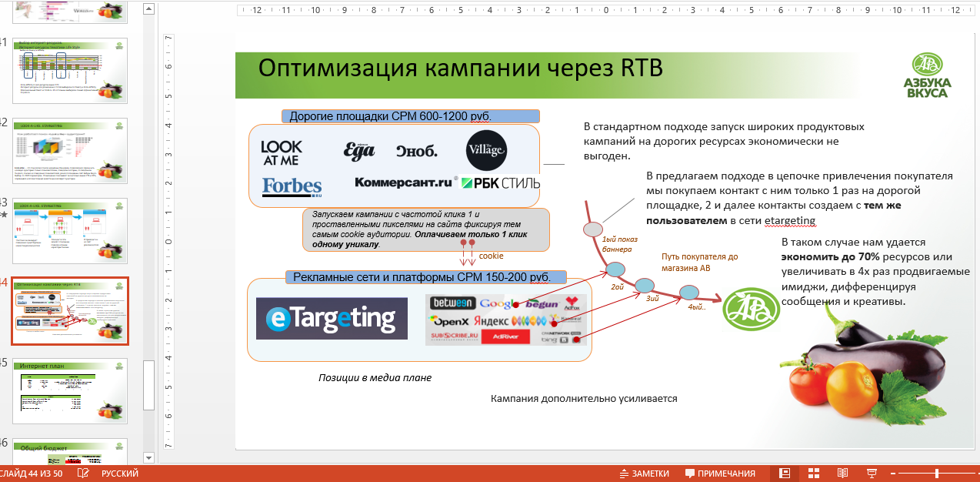This screenshot has height=482, width=980.
Task: Toggle the ЗАМЕТКИ notes pane
Action: click(651, 474)
